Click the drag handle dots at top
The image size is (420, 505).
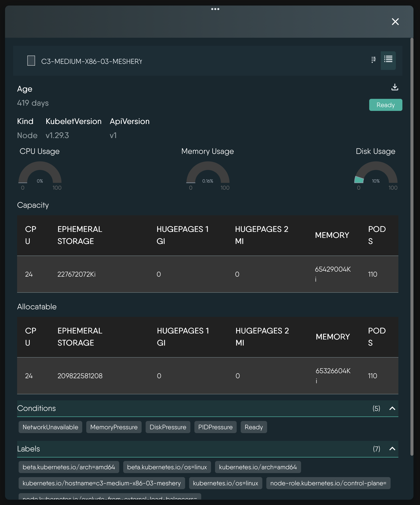215,9
